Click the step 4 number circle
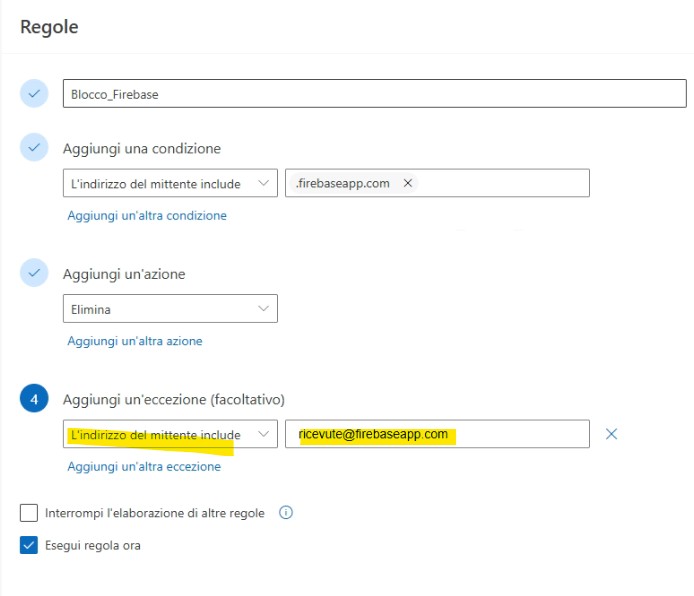694x596 pixels. click(34, 399)
